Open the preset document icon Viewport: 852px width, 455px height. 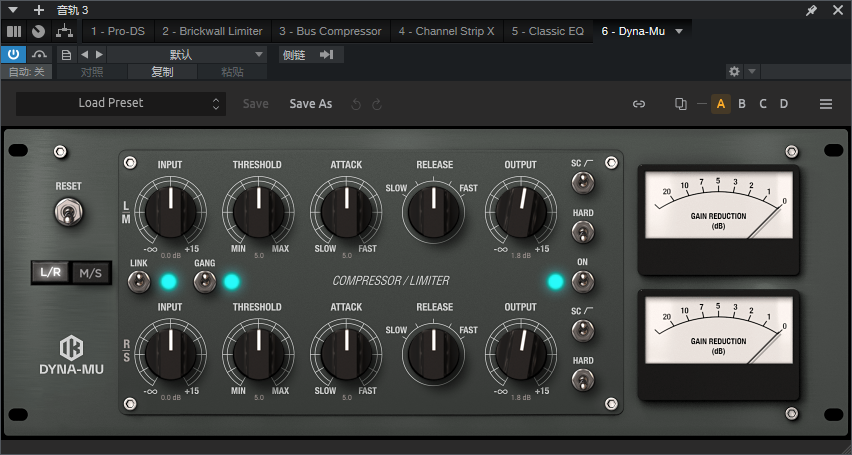pyautogui.click(x=66, y=54)
